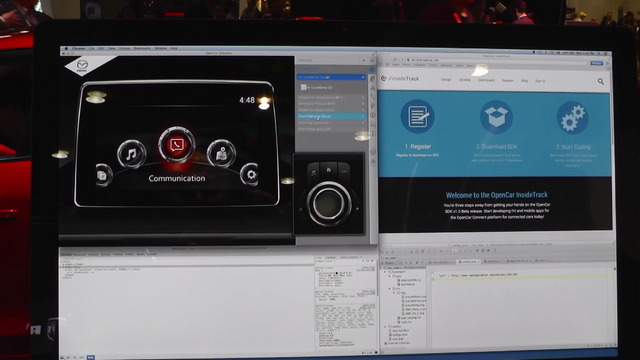
Task: Open the Apple menu in the menu bar
Action: (x=66, y=48)
